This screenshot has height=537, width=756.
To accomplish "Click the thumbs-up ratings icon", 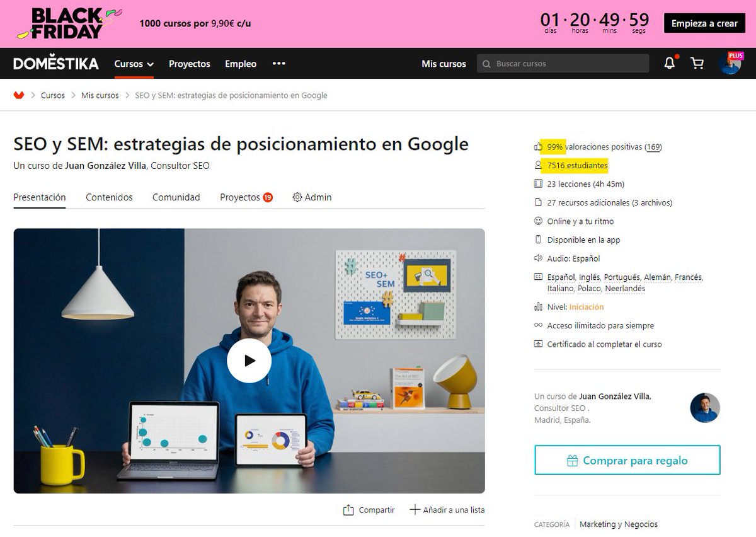I will 538,147.
